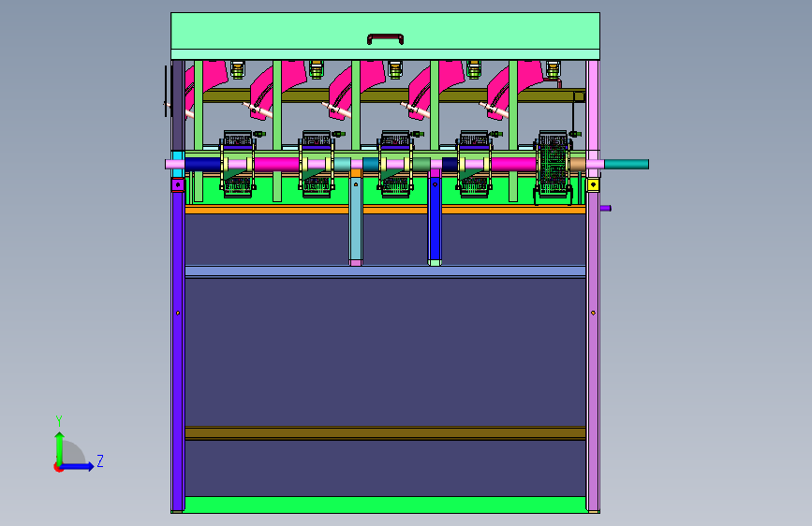The width and height of the screenshot is (812, 526).
Task: Select the yellow bearing block on right leg
Action: (x=593, y=184)
